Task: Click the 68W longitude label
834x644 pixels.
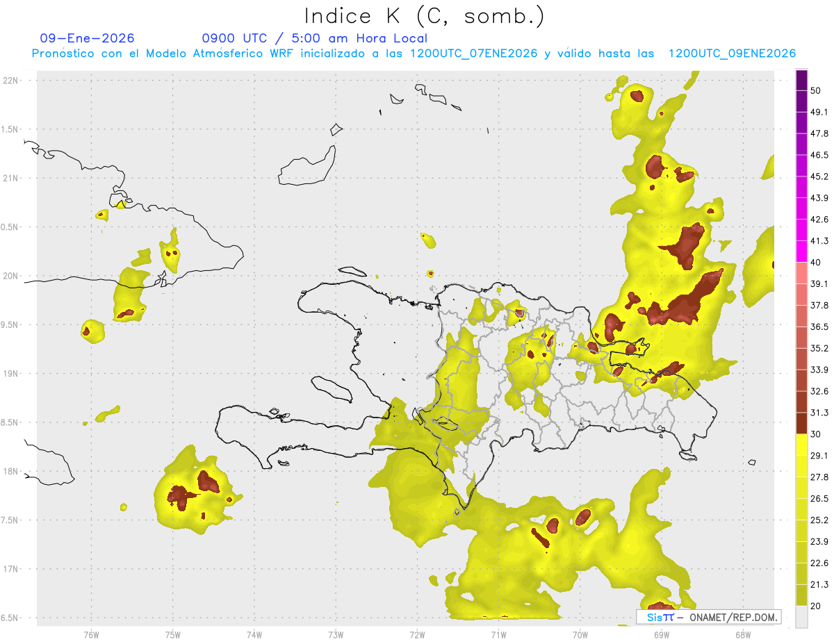Action: click(742, 634)
